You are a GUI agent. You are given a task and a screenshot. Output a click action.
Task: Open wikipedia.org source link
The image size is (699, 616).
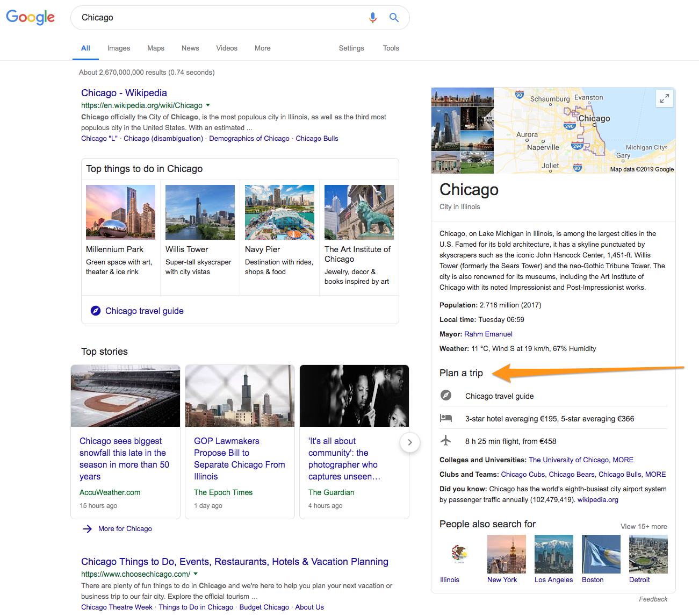598,500
